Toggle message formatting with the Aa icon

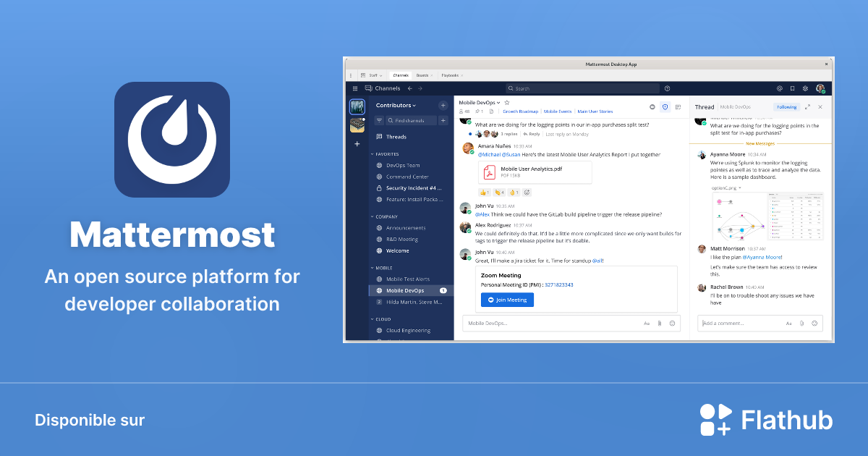(x=647, y=324)
